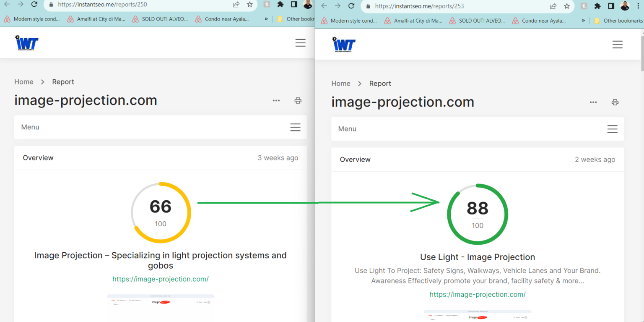Screen dimensions: 644x322
Task: Click the green 88 score gauge
Action: [x=477, y=214]
